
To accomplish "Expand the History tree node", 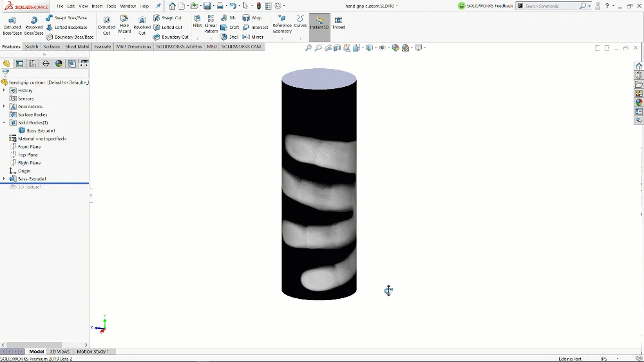I will click(x=4, y=90).
